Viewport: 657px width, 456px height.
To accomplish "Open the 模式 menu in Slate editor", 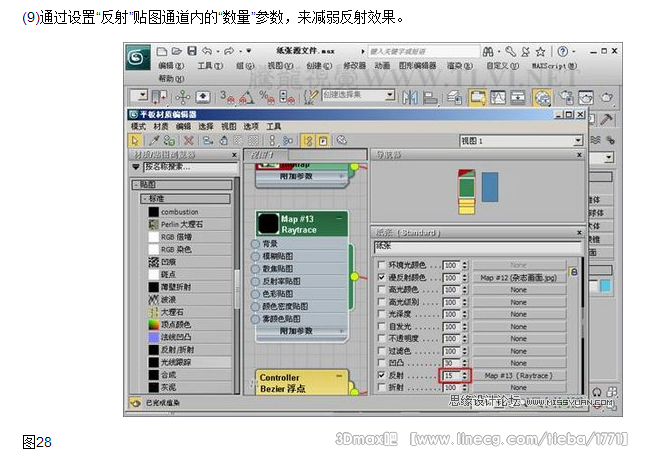I will [138, 126].
